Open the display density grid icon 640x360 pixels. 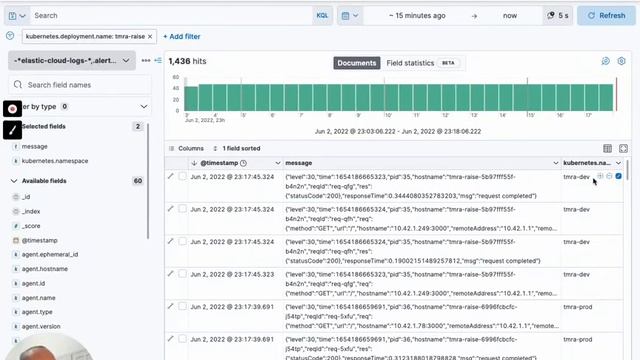pos(607,148)
